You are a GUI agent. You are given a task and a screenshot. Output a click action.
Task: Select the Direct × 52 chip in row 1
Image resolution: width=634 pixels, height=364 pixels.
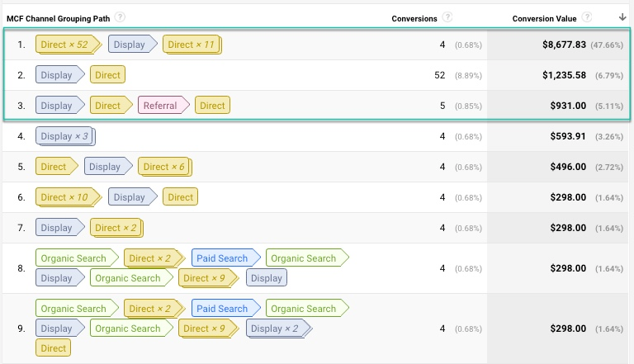pos(68,45)
